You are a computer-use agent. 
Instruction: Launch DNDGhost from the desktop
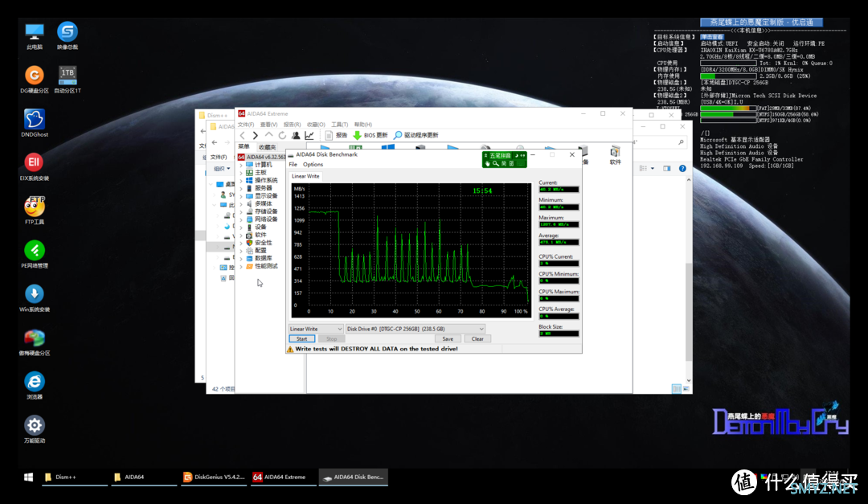click(x=35, y=124)
